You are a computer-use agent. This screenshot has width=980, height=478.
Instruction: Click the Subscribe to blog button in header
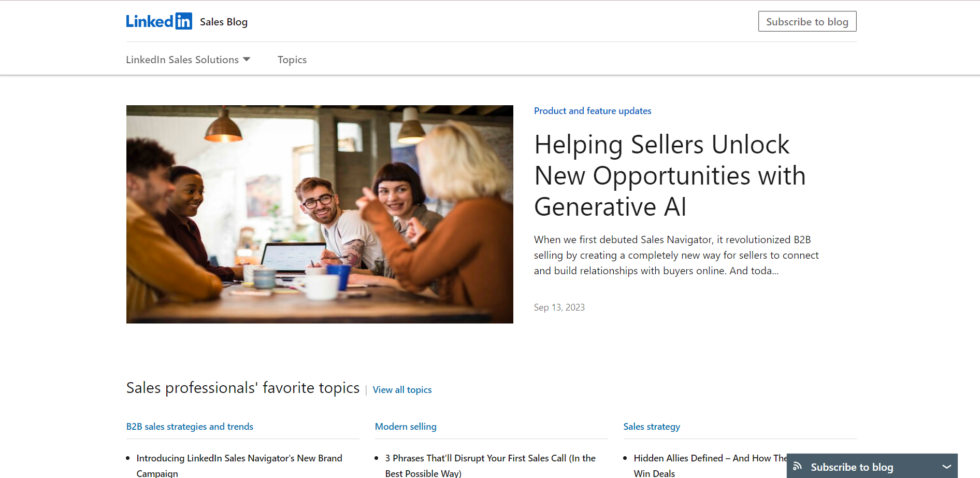[807, 21]
